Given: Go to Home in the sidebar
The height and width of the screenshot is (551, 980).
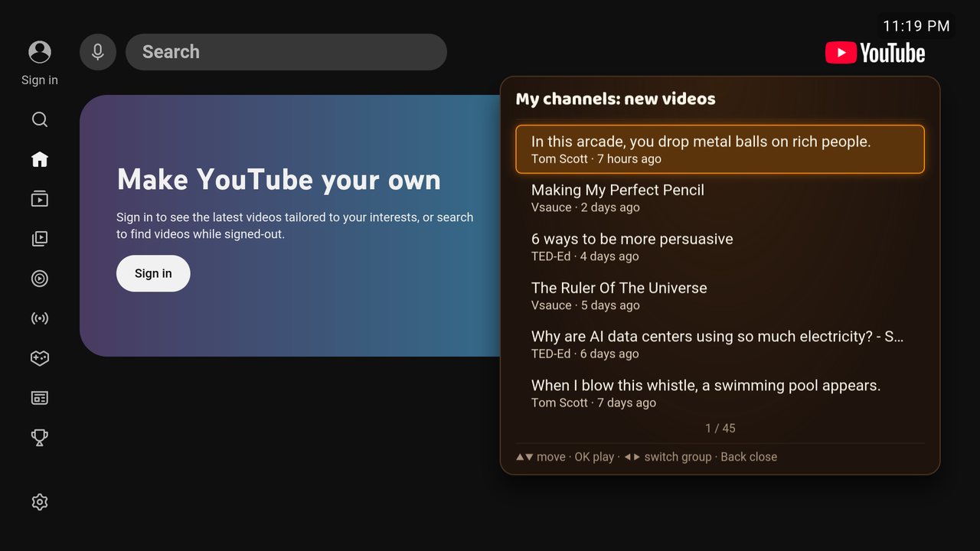Looking at the screenshot, I should 40,159.
